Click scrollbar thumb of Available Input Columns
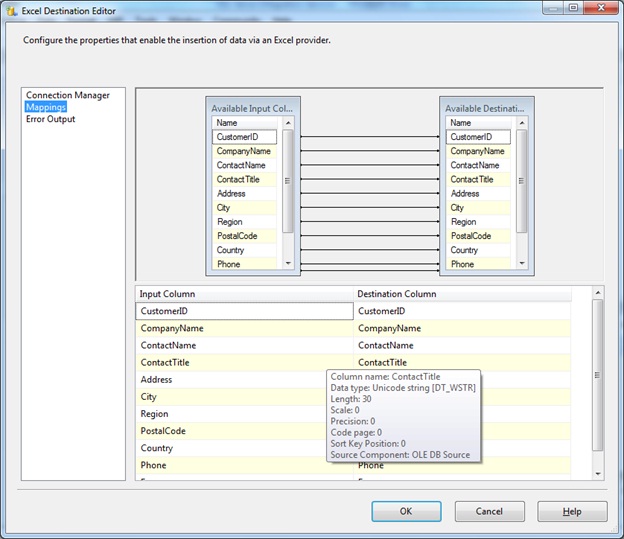The image size is (624, 539). pos(288,181)
